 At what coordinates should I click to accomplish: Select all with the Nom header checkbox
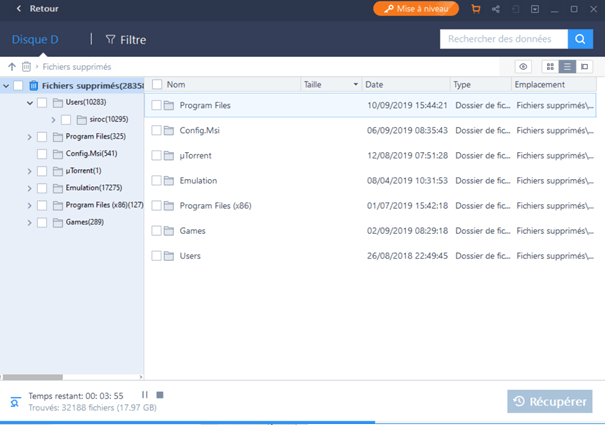tap(157, 85)
